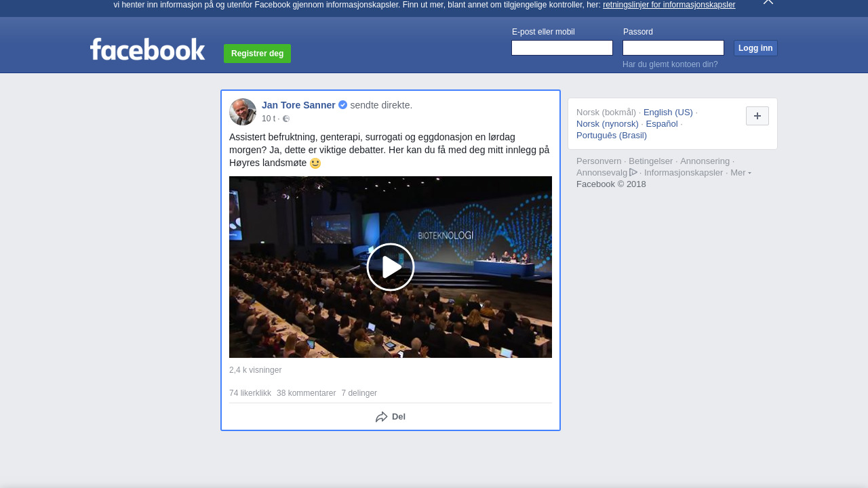Click the Logg inn button
Screen dimensions: 868x488
[x=755, y=48]
